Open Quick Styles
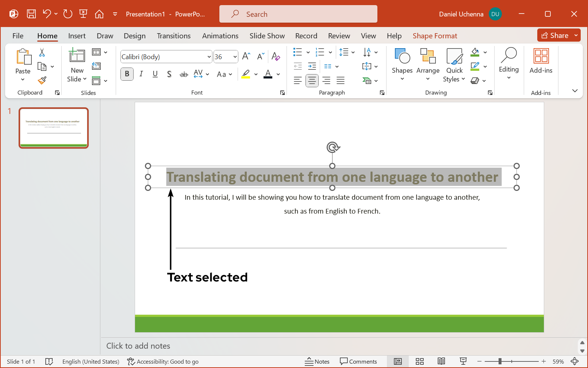The height and width of the screenshot is (368, 588). click(x=454, y=66)
